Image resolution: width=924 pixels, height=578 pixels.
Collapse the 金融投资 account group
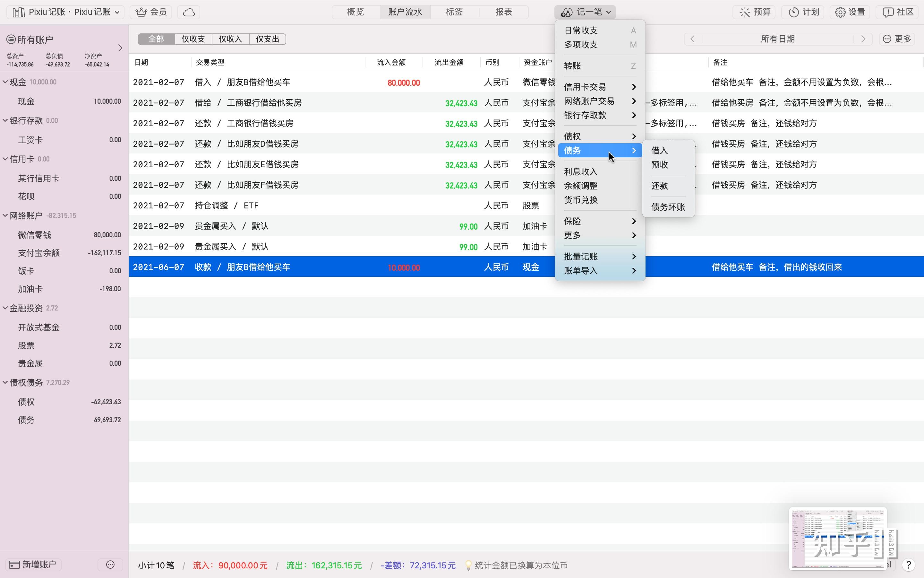(5, 308)
